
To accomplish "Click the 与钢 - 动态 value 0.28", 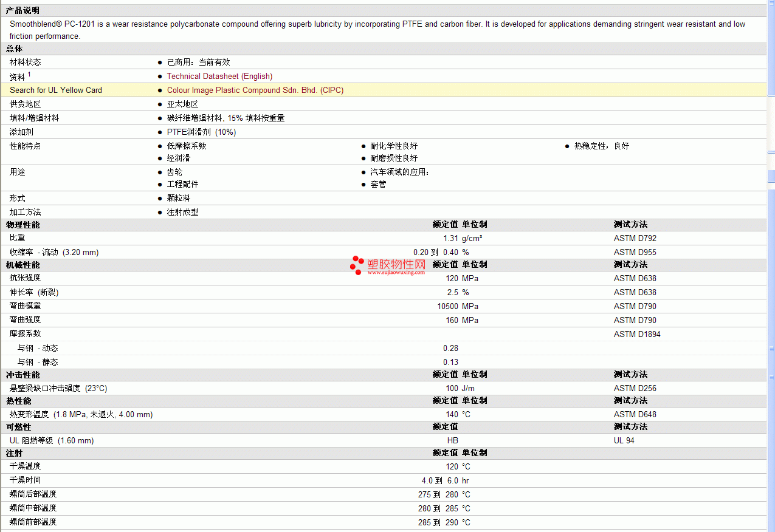I will 450,348.
